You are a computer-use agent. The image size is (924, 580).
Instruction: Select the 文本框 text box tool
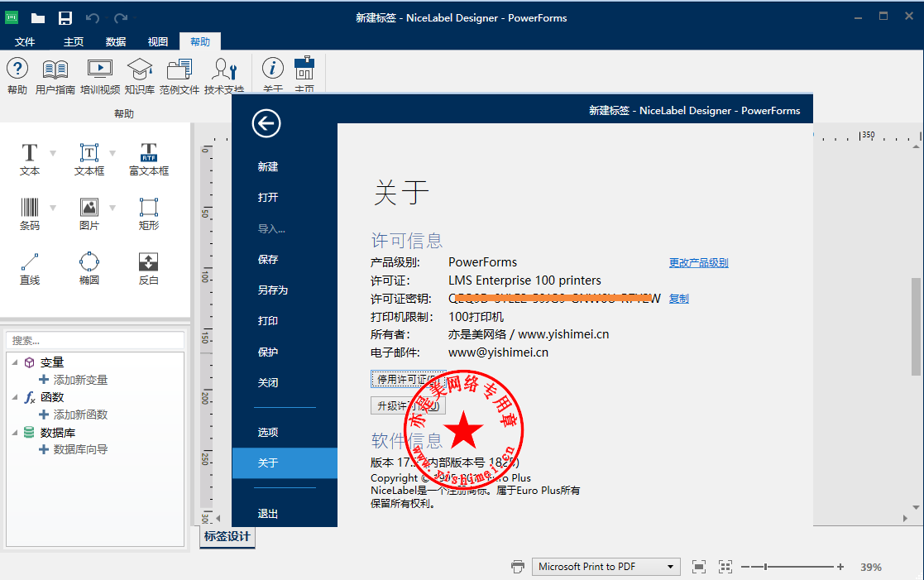[89, 159]
